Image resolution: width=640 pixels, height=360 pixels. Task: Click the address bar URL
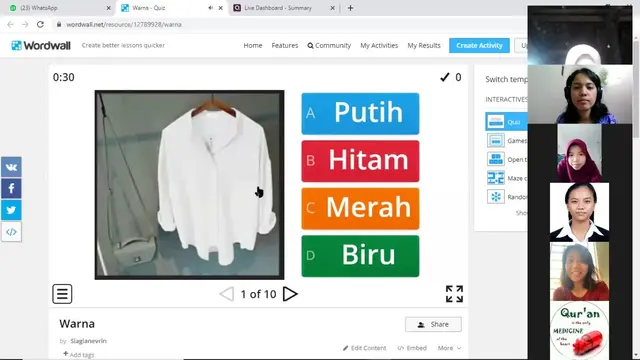(124, 24)
